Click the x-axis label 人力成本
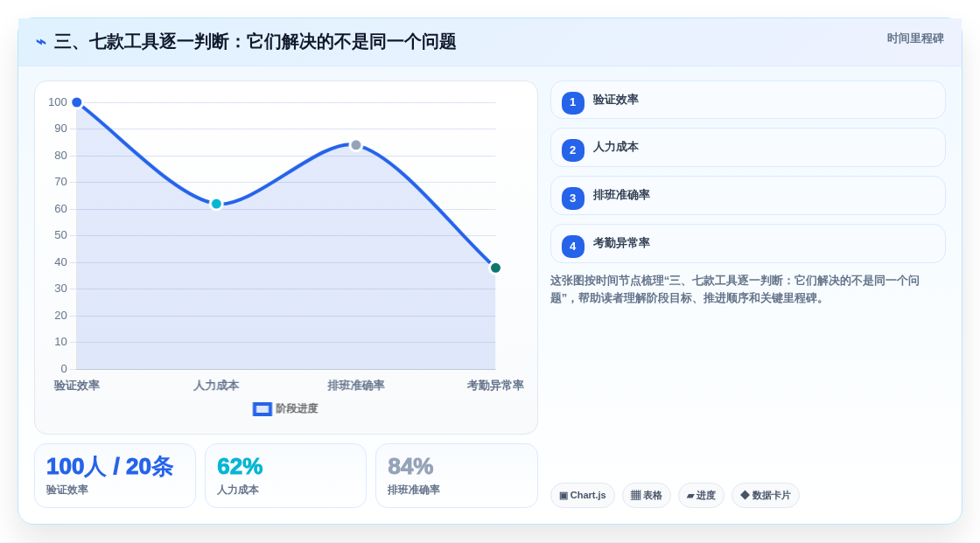The height and width of the screenshot is (543, 980). (216, 386)
